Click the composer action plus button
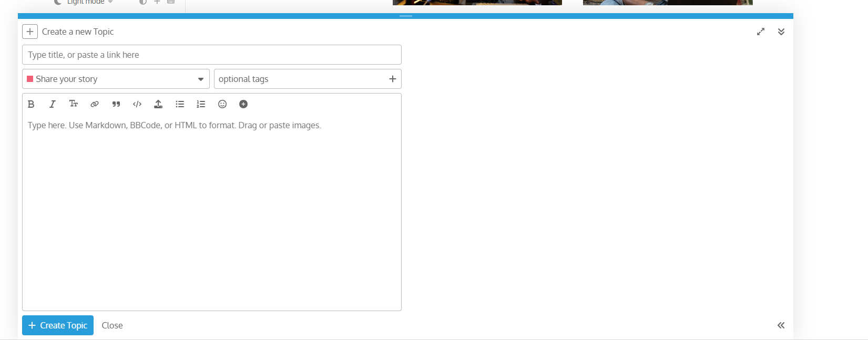868x340 pixels. coord(30,32)
